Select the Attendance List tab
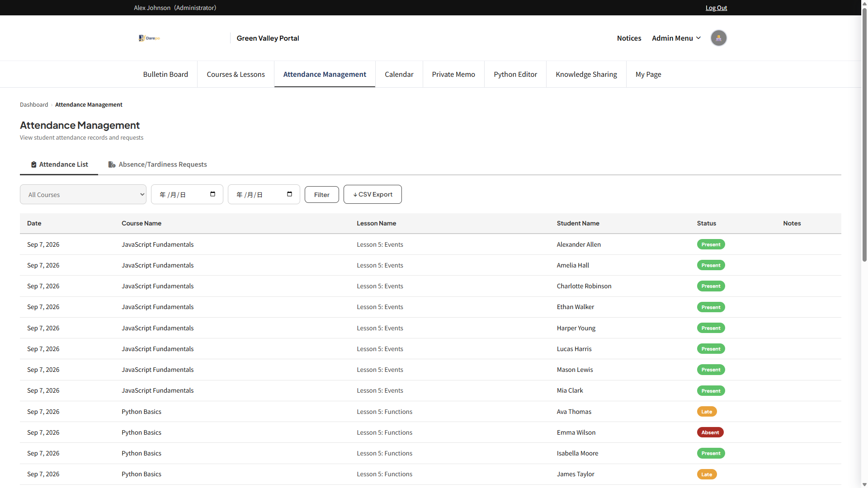This screenshot has height=488, width=868. (x=59, y=164)
